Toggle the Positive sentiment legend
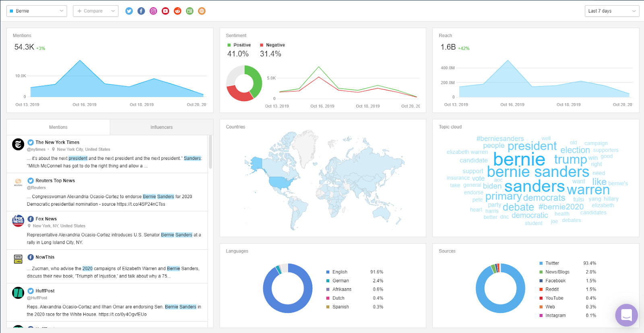 click(x=239, y=45)
